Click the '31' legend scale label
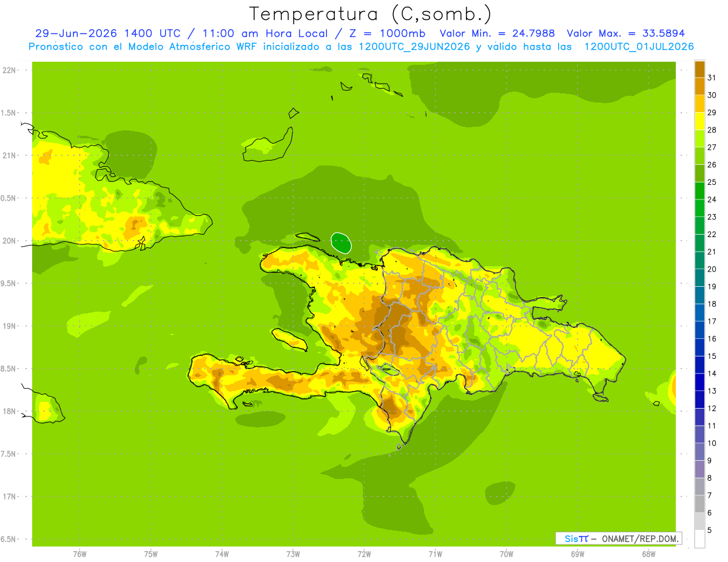Screen dimensions: 728x562 (x=712, y=78)
